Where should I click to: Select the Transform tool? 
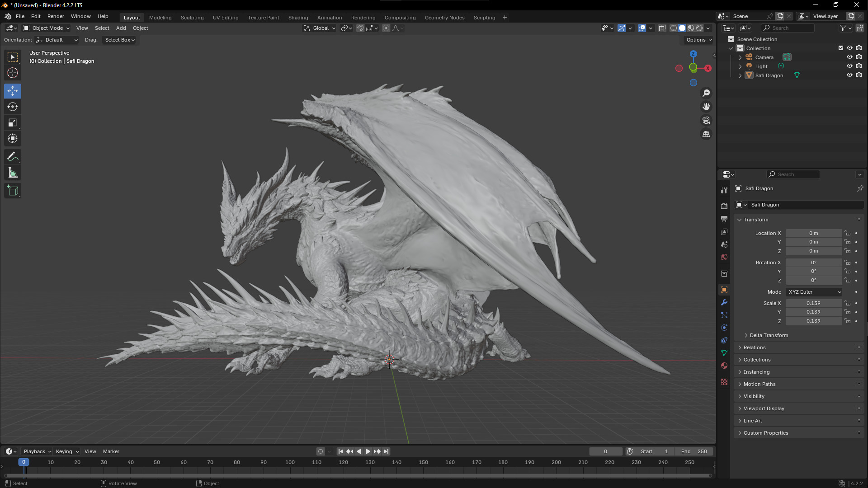click(x=13, y=138)
